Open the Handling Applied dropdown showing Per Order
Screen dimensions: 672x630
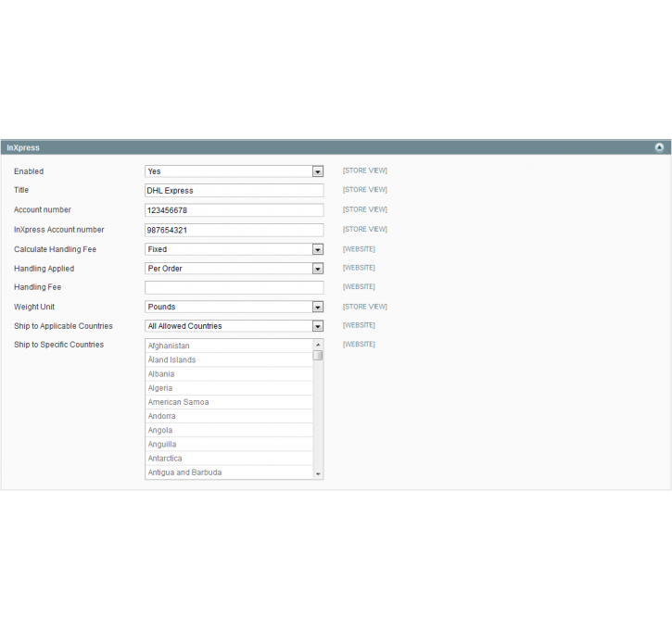tap(234, 269)
